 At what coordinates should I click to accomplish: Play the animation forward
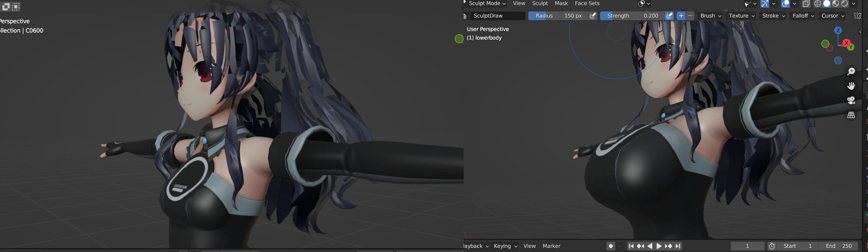(659, 246)
